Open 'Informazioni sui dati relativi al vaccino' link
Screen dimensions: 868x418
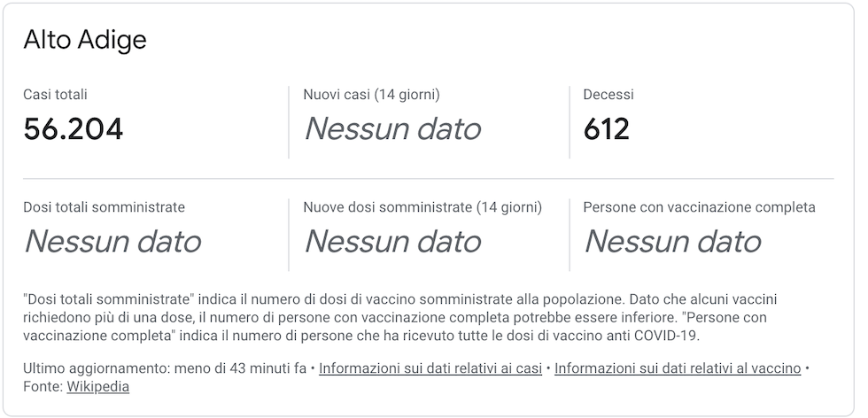678,368
